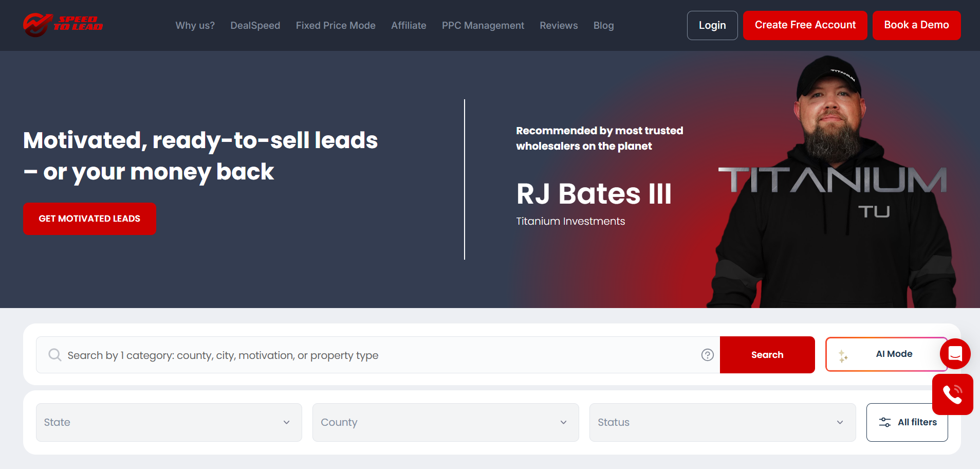Expand the State dropdown

tap(169, 422)
